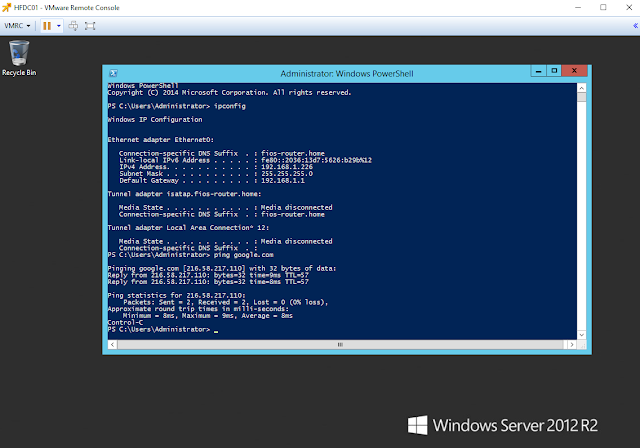Screen dimensions: 640x448
Task: Maximize the PowerShell window
Action: coord(554,71)
